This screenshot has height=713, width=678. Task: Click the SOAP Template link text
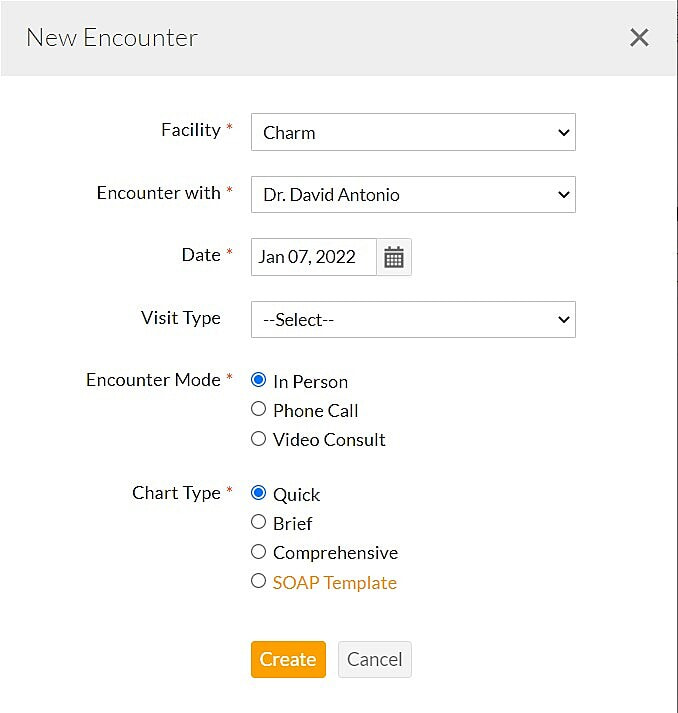pos(335,583)
